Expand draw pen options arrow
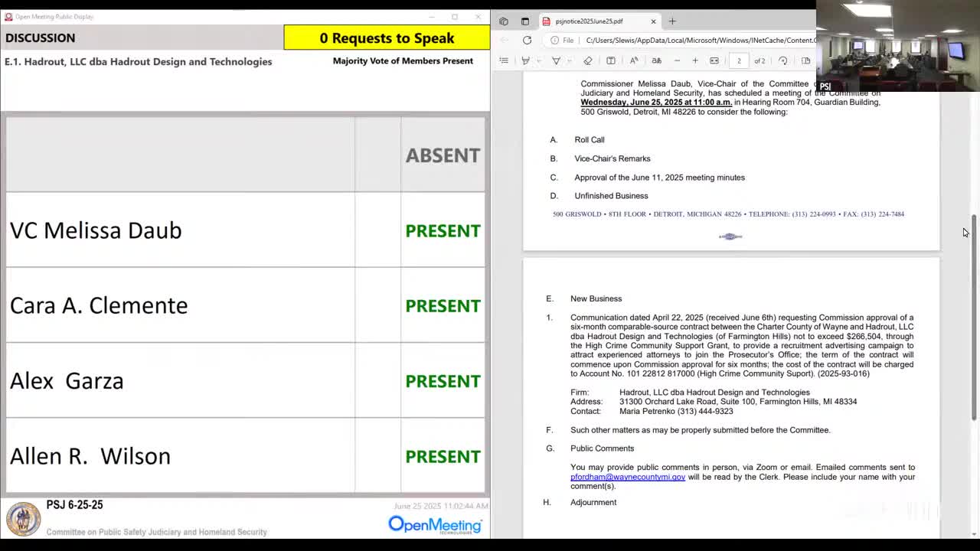Viewport: 980px width, 551px height. tap(569, 60)
